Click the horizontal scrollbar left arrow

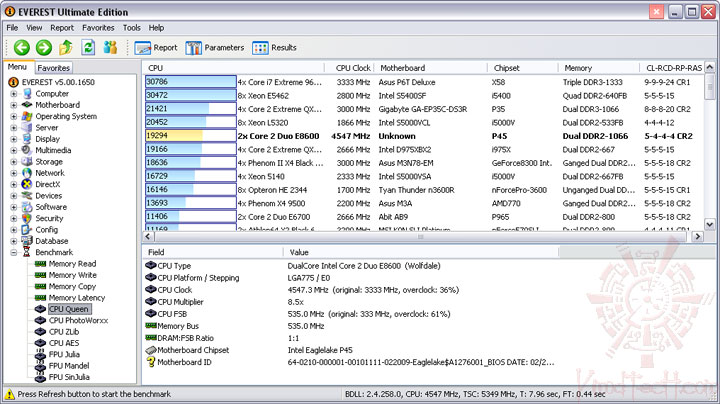[x=148, y=236]
